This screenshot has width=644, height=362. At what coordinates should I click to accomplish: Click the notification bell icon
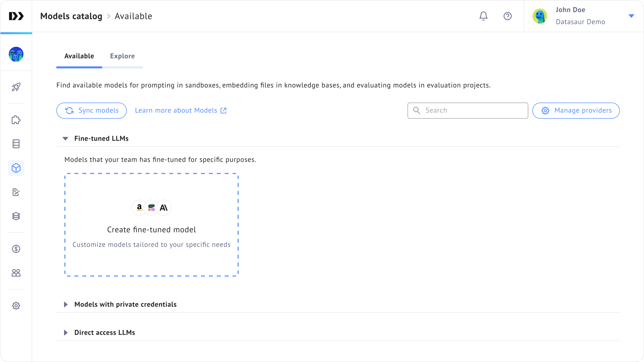[483, 16]
